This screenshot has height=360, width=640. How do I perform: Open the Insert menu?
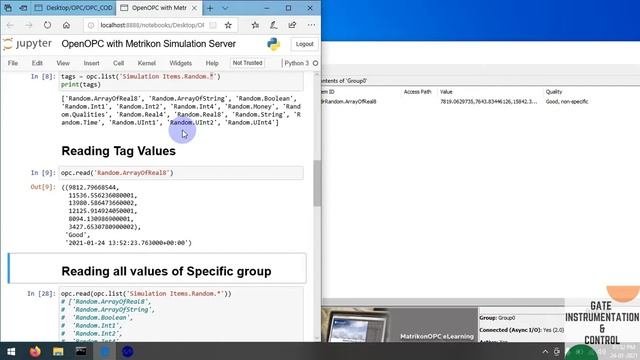coord(91,63)
